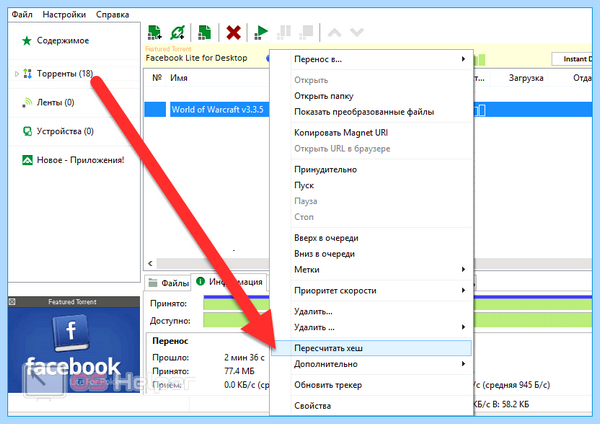Sort by the № column header
This screenshot has height=424, width=600.
pos(157,78)
